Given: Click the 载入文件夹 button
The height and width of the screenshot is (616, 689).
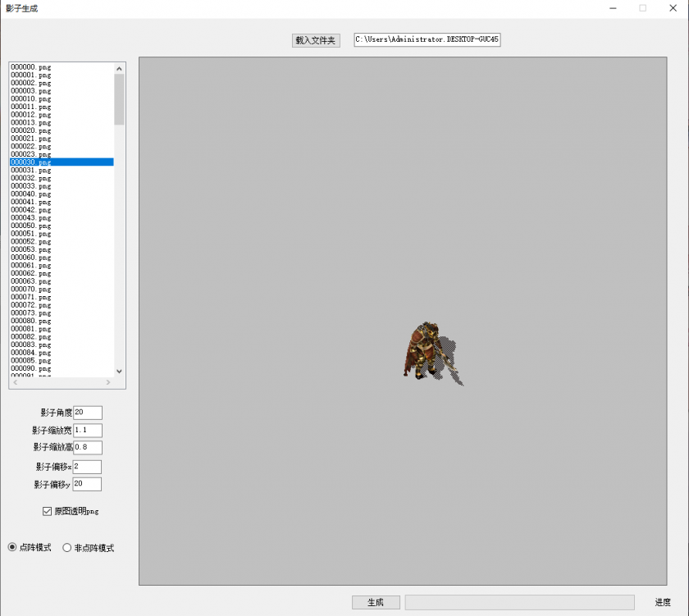Looking at the screenshot, I should pos(316,40).
